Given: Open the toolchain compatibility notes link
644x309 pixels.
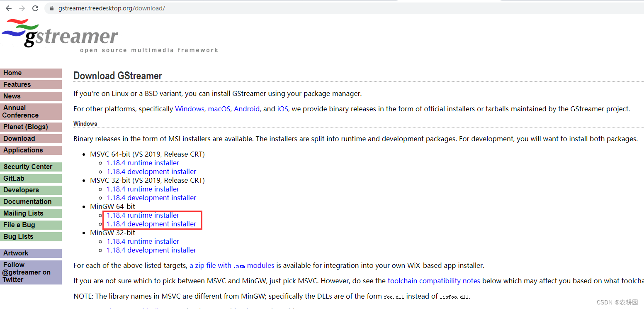Looking at the screenshot, I should click(434, 281).
